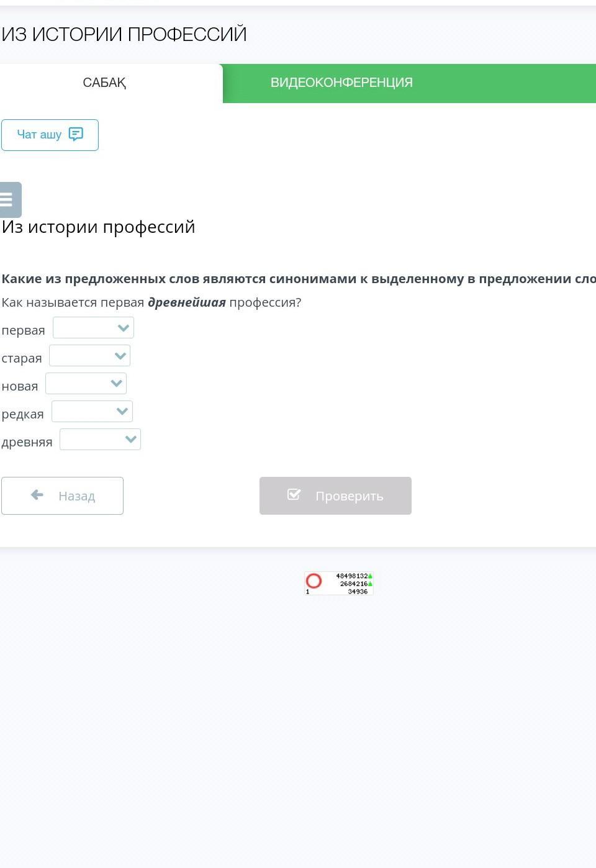596x868 pixels.
Task: Click the bold question instruction text
Action: (x=298, y=279)
